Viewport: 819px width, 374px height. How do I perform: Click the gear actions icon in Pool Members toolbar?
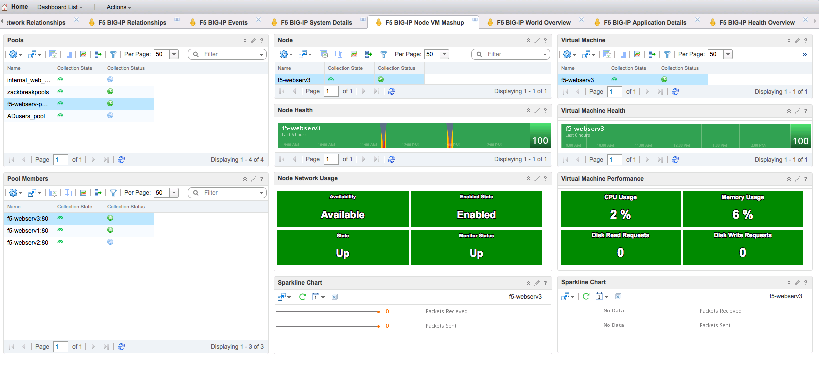pos(15,193)
